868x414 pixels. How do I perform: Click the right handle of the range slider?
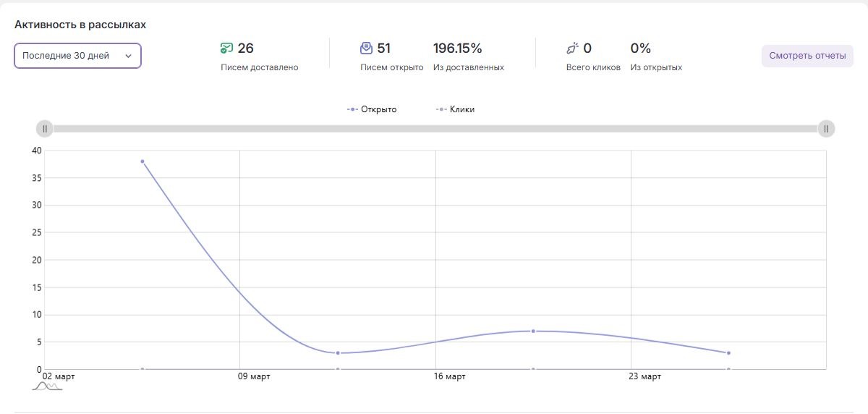tap(826, 129)
